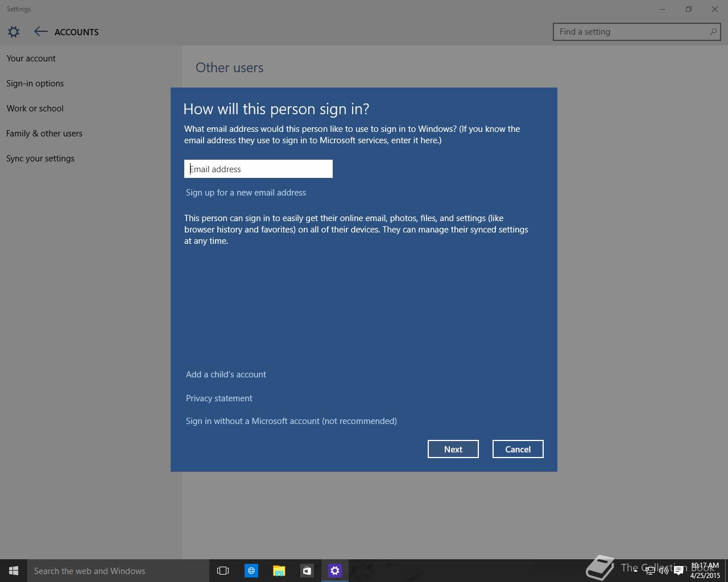Open the network icon in system tray
728x582 pixels.
pos(650,571)
